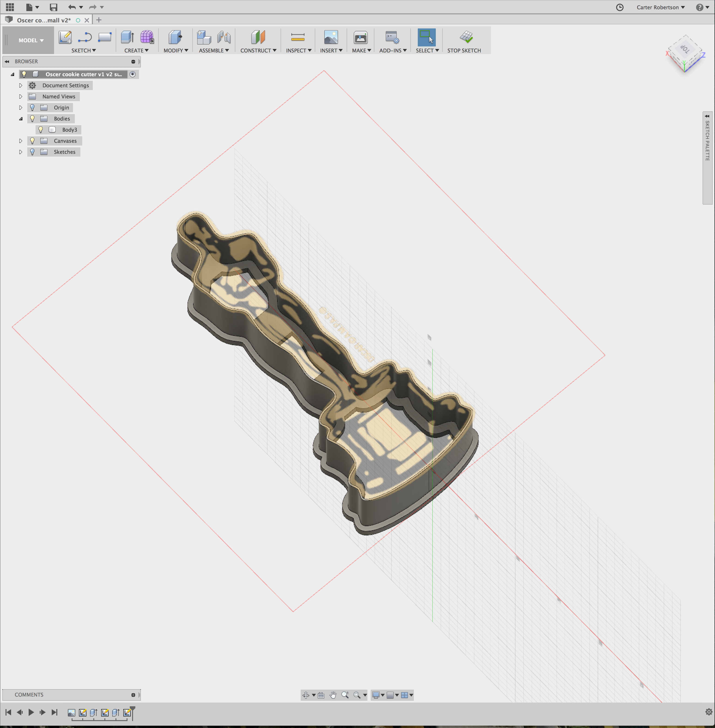Click the timeline Play button
Screen dimensions: 715x728
point(31,712)
